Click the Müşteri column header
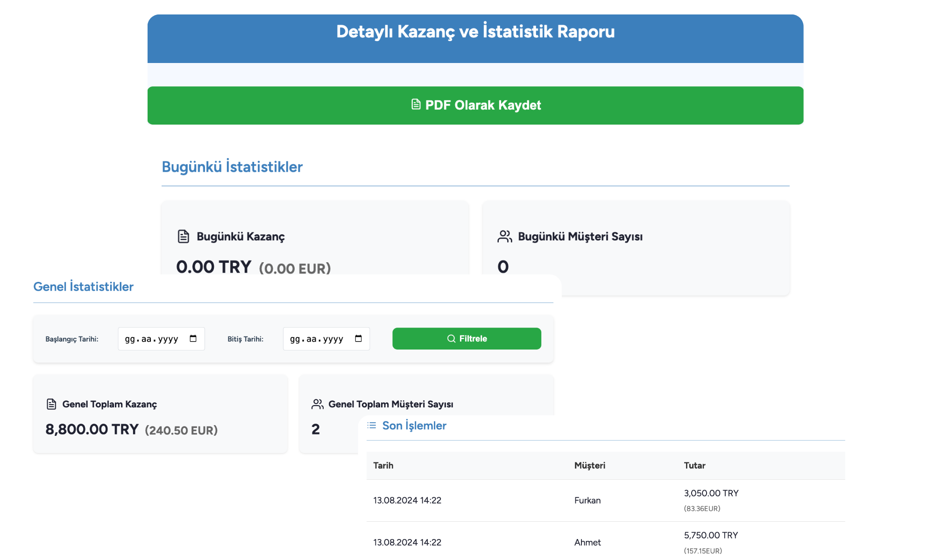 [x=589, y=465]
